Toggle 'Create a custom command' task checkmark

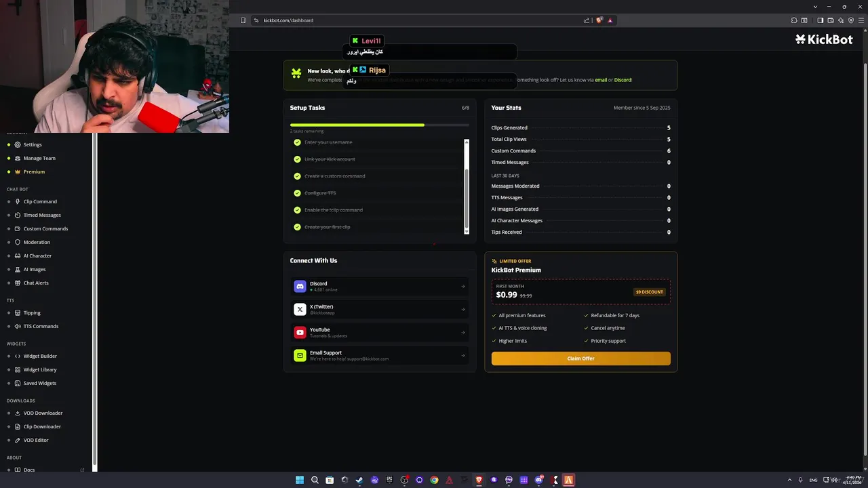(x=297, y=176)
